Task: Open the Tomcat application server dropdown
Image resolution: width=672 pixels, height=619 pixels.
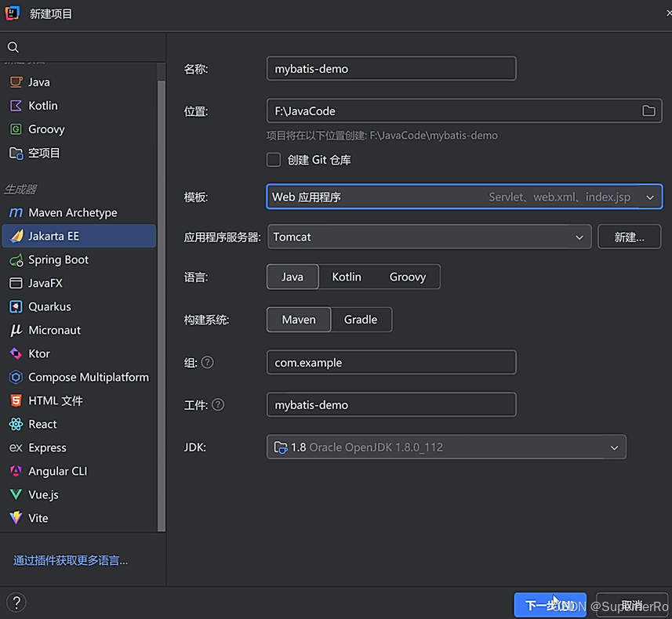Action: [430, 237]
